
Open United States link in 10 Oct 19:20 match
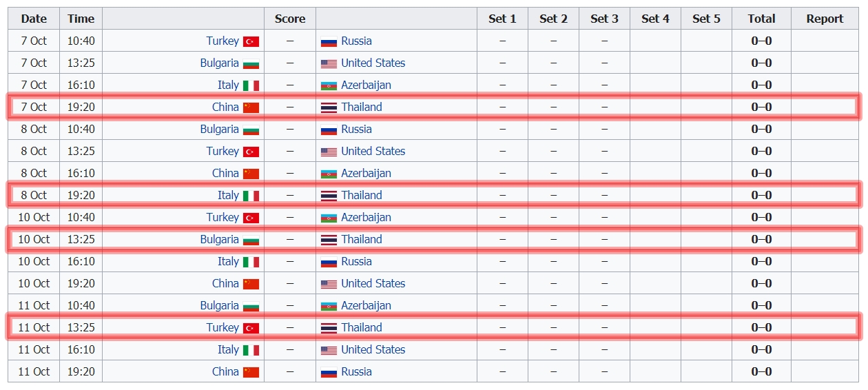point(373,284)
